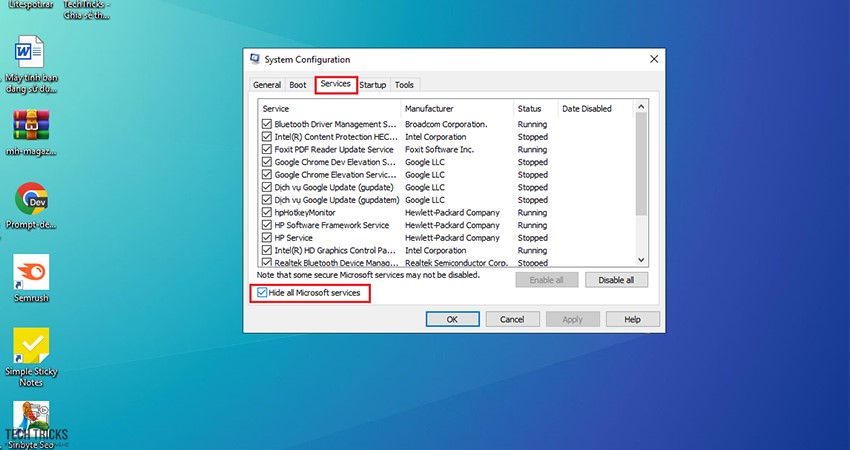Open Help in System Configuration
The image size is (850, 450).
coord(633,319)
